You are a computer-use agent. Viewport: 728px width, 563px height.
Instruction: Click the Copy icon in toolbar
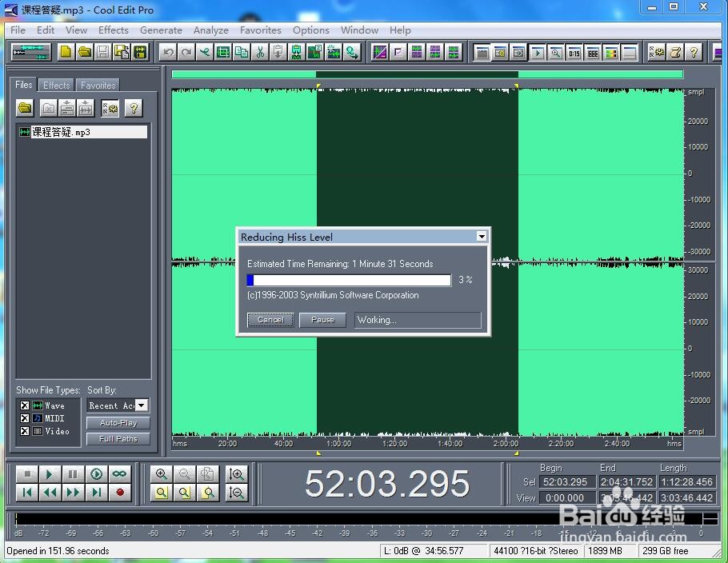[x=242, y=52]
